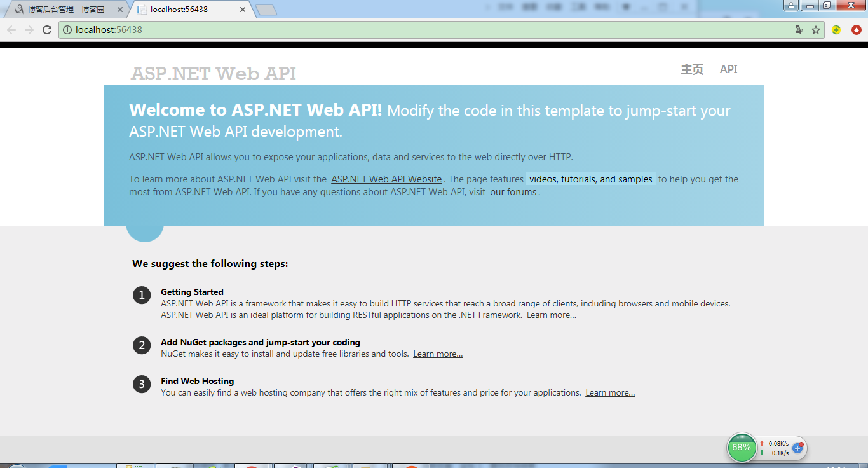Close the 博客后台管理 tab
The width and height of the screenshot is (868, 468).
pos(120,10)
